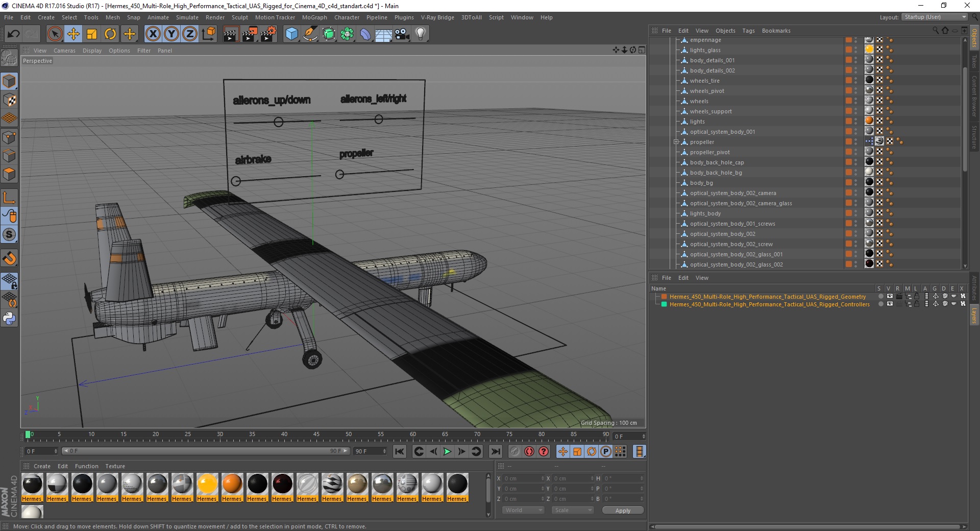The image size is (980, 531).
Task: Click the Apply button
Action: point(623,511)
